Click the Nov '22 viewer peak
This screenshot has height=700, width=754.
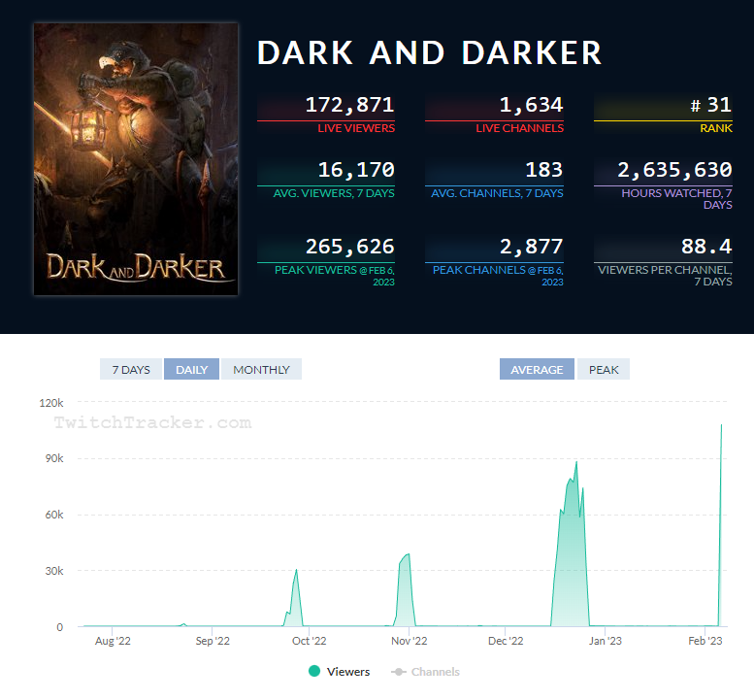point(409,554)
